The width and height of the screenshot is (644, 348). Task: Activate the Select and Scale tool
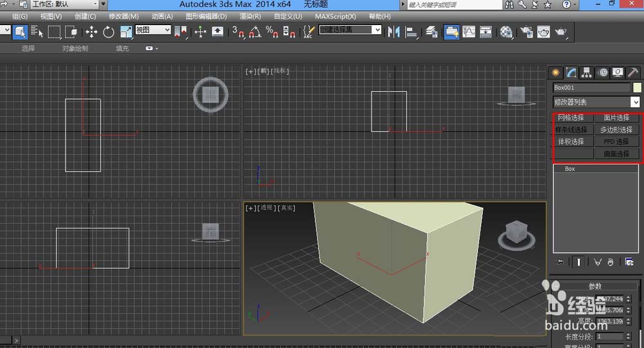click(126, 32)
